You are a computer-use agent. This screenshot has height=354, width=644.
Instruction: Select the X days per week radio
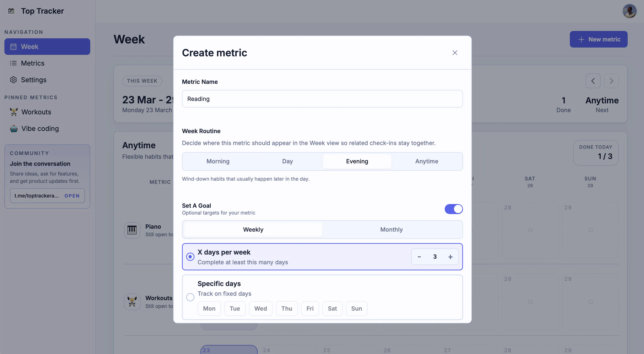[x=190, y=257]
